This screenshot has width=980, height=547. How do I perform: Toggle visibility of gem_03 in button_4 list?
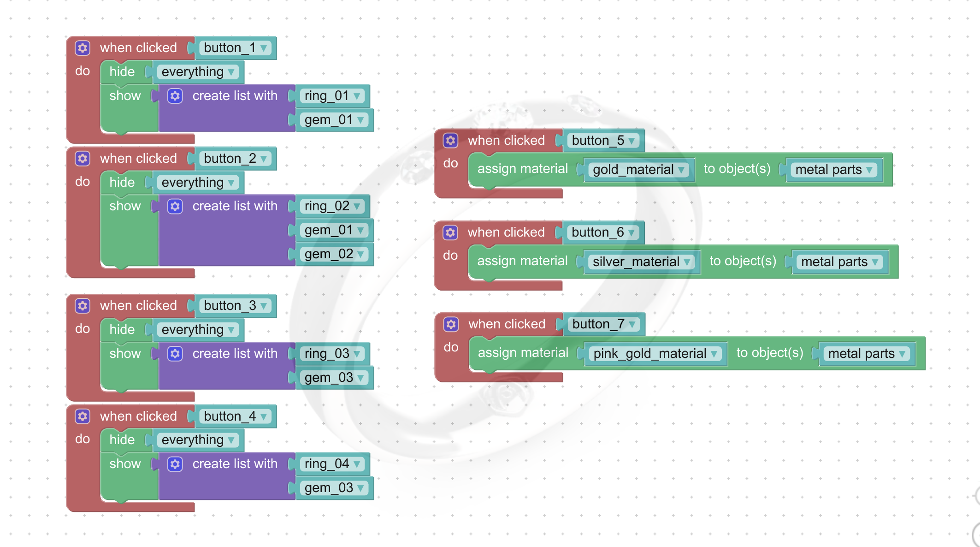[334, 488]
